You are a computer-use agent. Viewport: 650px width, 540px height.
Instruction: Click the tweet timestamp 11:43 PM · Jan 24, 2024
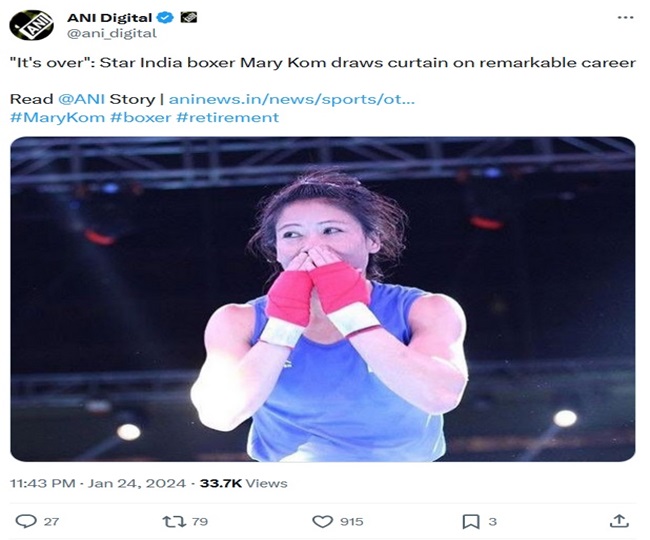point(97,483)
